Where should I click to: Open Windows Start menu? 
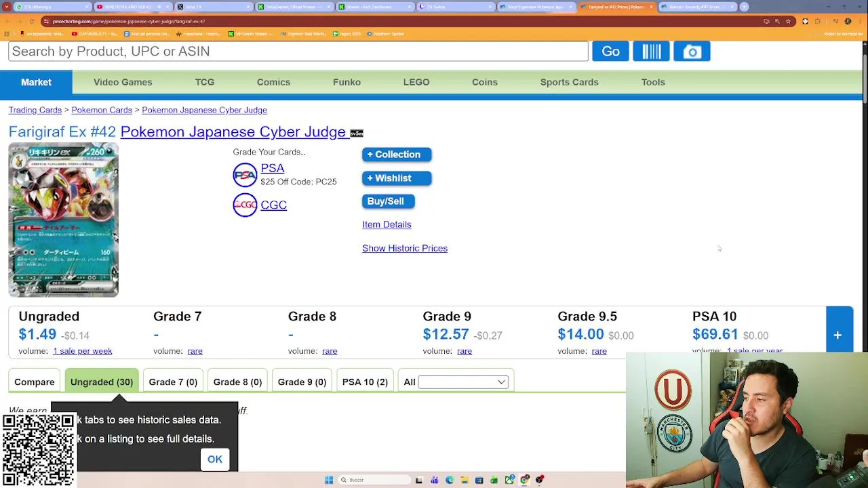[329, 480]
